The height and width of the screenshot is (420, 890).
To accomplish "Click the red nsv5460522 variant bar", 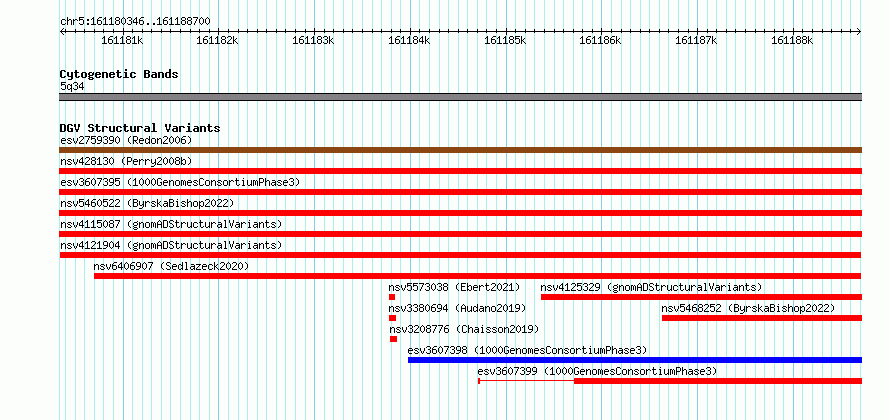I will [460, 213].
